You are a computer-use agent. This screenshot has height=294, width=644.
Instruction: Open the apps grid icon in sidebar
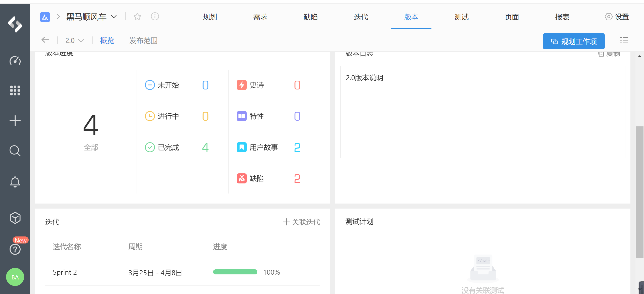pyautogui.click(x=15, y=90)
